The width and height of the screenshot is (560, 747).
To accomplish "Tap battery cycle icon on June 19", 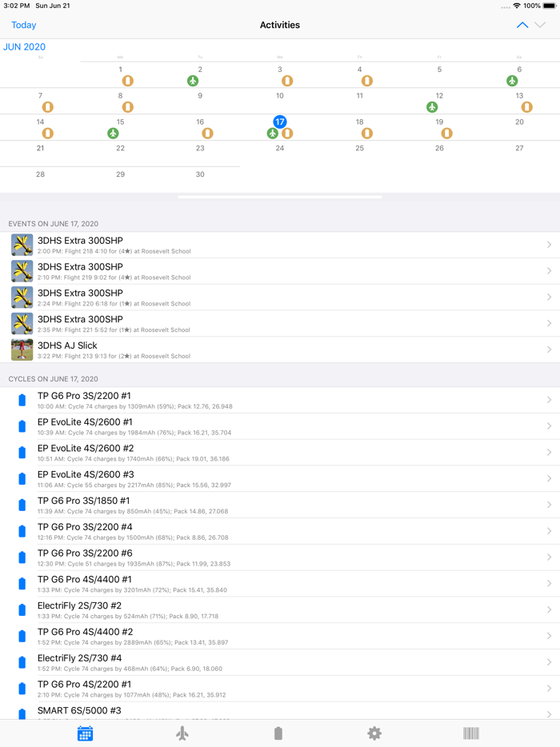I will pyautogui.click(x=446, y=134).
